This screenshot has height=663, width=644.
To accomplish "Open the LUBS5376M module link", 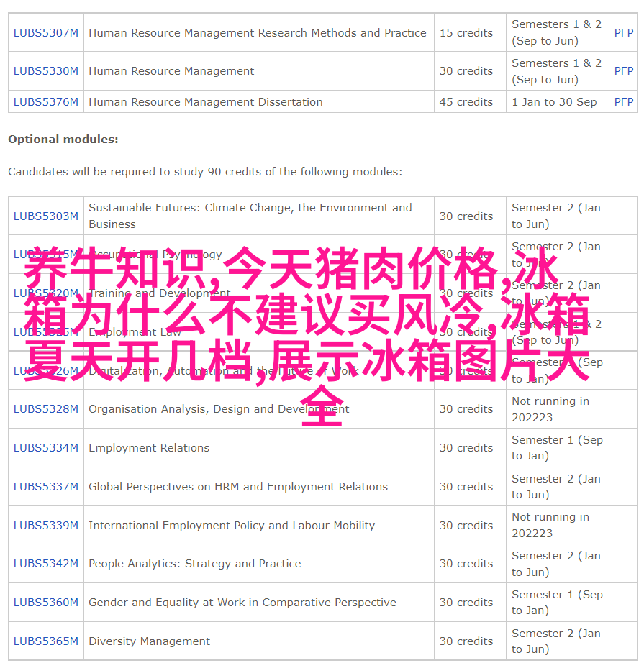I will (x=46, y=102).
